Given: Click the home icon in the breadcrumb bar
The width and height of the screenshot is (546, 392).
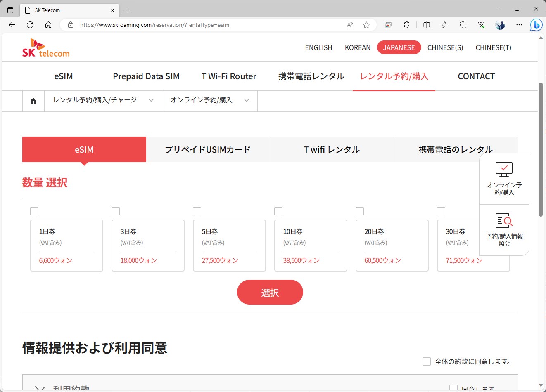Looking at the screenshot, I should tap(33, 101).
